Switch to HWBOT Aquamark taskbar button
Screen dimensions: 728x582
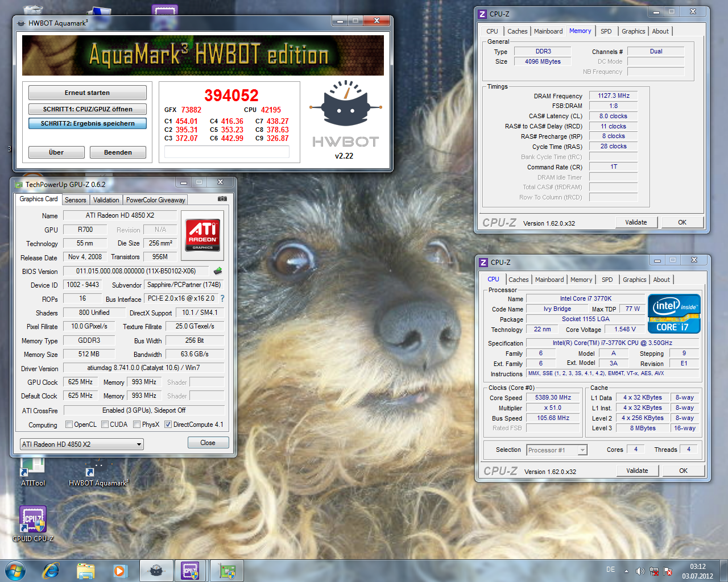(156, 571)
